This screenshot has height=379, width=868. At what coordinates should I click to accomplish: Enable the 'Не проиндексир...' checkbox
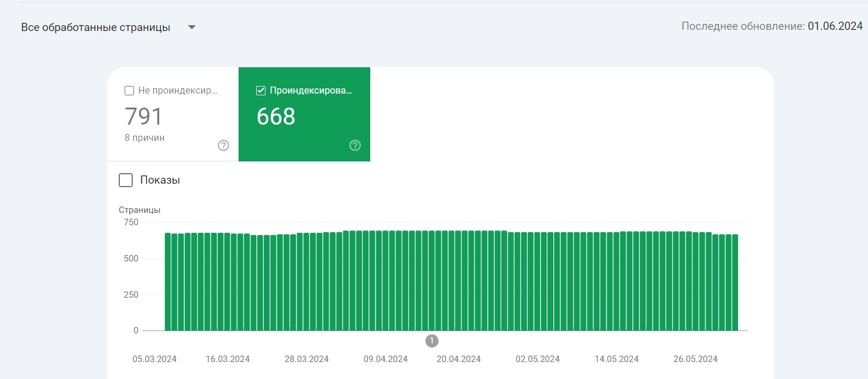coord(129,91)
